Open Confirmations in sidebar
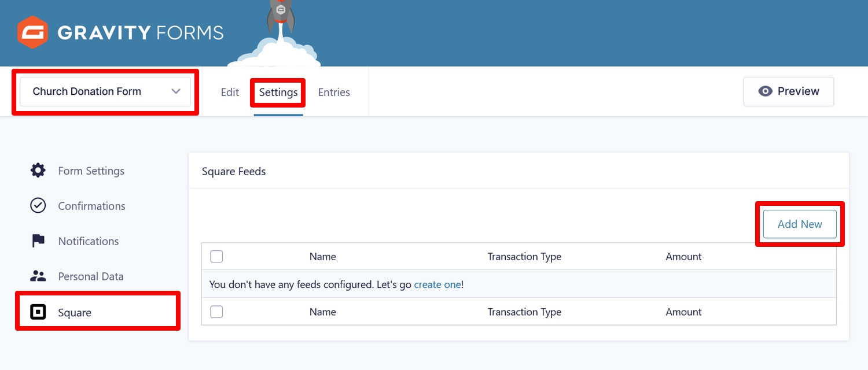 91,206
